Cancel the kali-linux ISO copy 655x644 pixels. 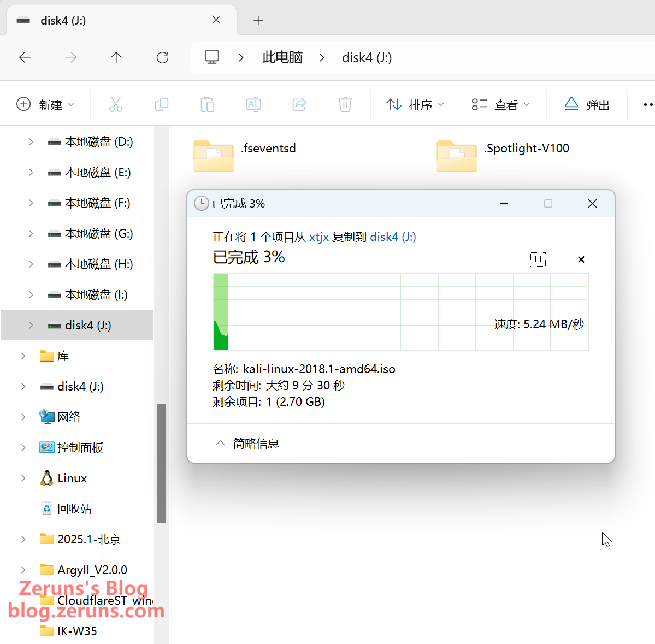pos(581,259)
